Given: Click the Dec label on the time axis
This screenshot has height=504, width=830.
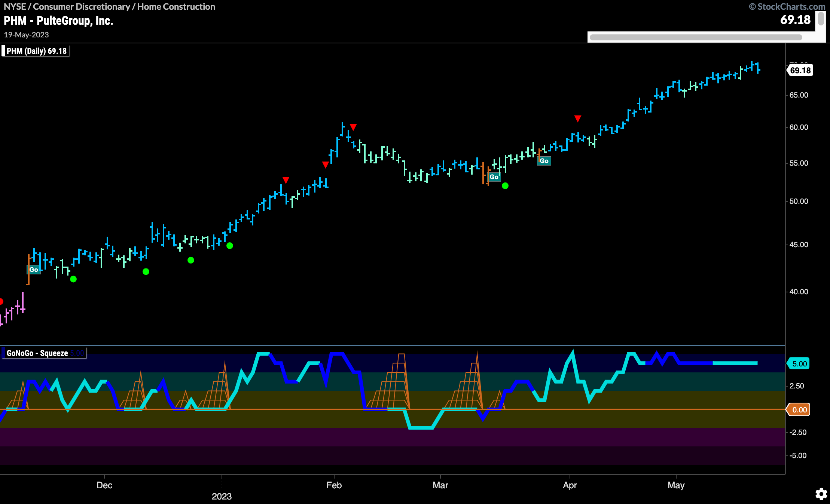Looking at the screenshot, I should [104, 485].
